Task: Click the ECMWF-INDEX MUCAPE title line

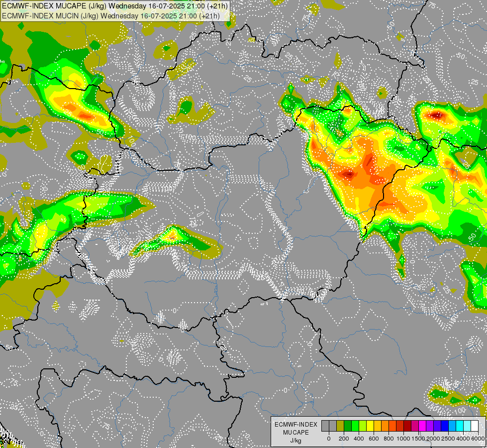Action: (115, 6)
